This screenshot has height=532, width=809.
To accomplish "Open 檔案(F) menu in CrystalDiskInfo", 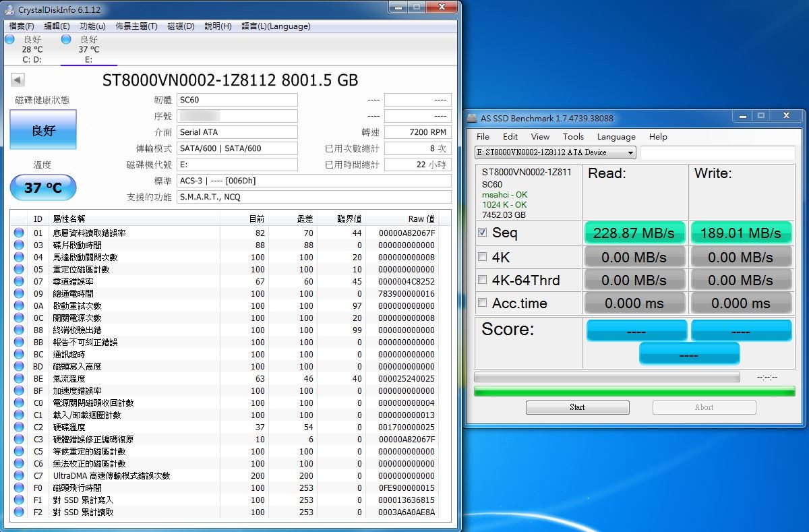I will click(x=21, y=26).
